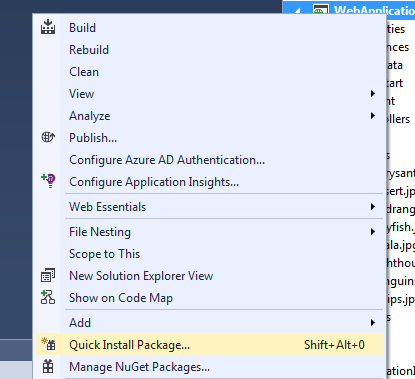Image resolution: width=415 pixels, height=379 pixels.
Task: Click the Manage NuGet Packages gift icon
Action: point(48,366)
